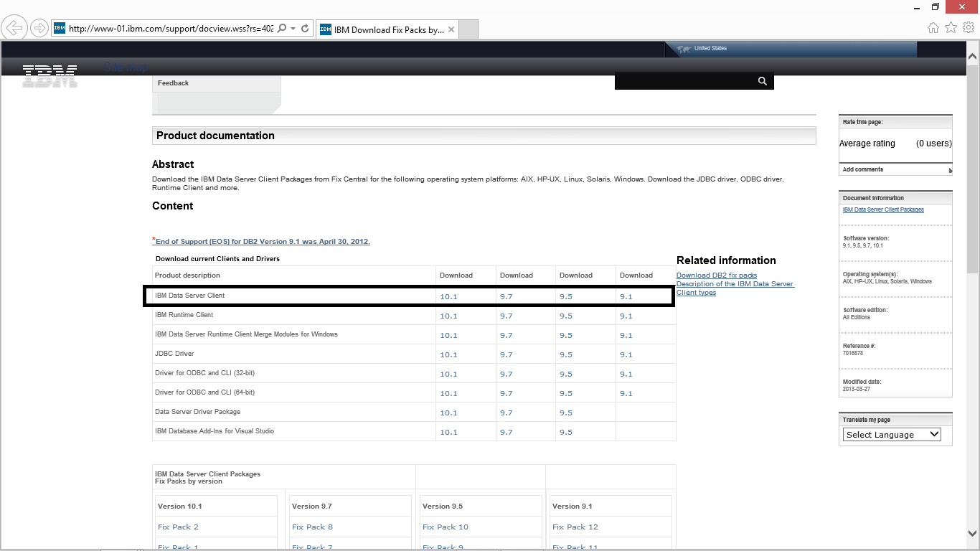This screenshot has width=980, height=551.
Task: Open Fix Pack 2 under Version 10.1
Action: [x=178, y=527]
